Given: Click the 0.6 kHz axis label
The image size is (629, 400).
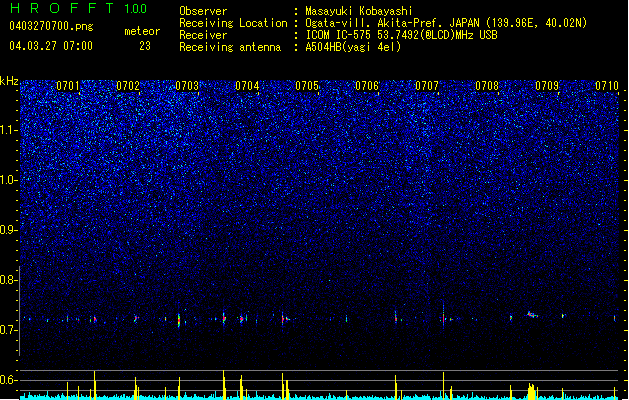Looking at the screenshot, I should pos(9,380).
